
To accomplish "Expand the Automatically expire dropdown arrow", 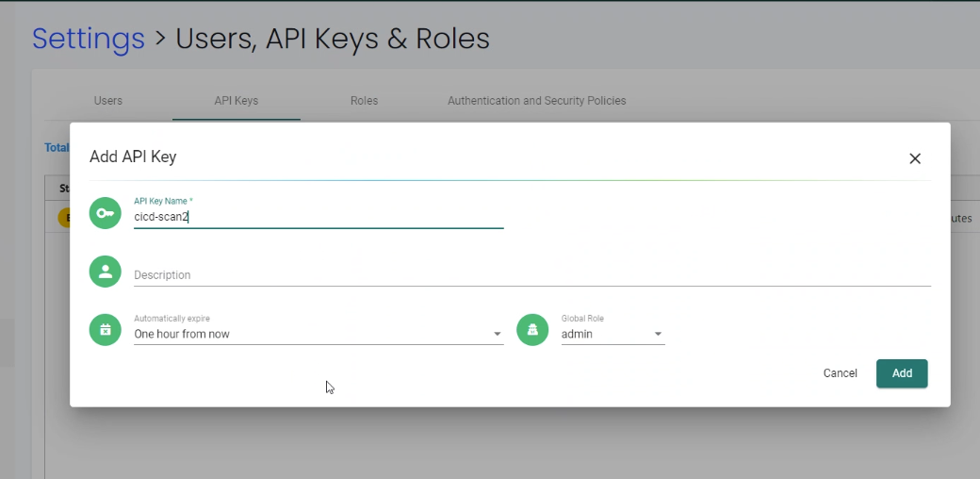I will coord(498,335).
